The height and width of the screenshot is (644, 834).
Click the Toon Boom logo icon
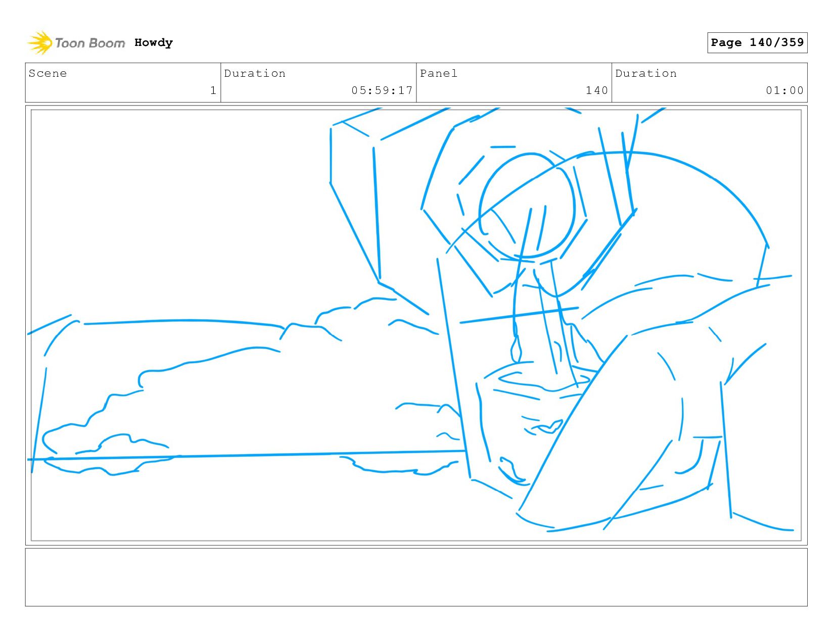39,43
